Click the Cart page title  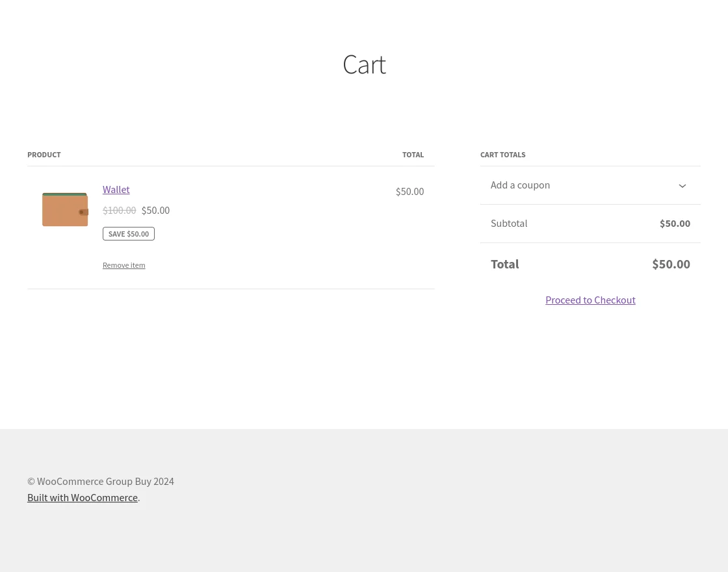click(364, 64)
